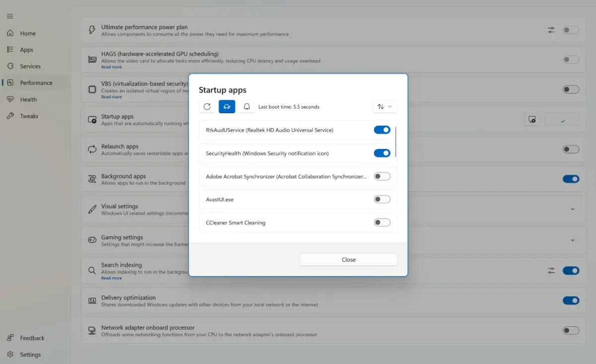Switch to the Apps section
The height and width of the screenshot is (364, 596).
(x=35, y=50)
